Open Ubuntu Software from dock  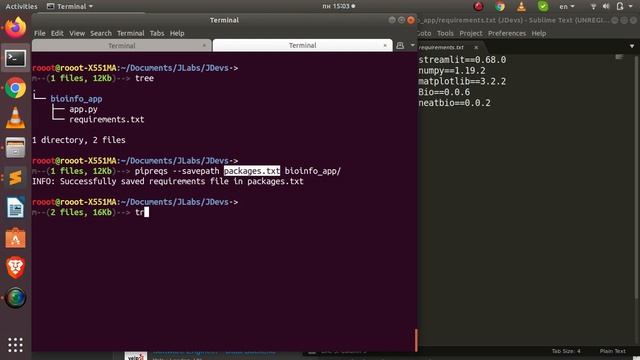click(x=16, y=238)
